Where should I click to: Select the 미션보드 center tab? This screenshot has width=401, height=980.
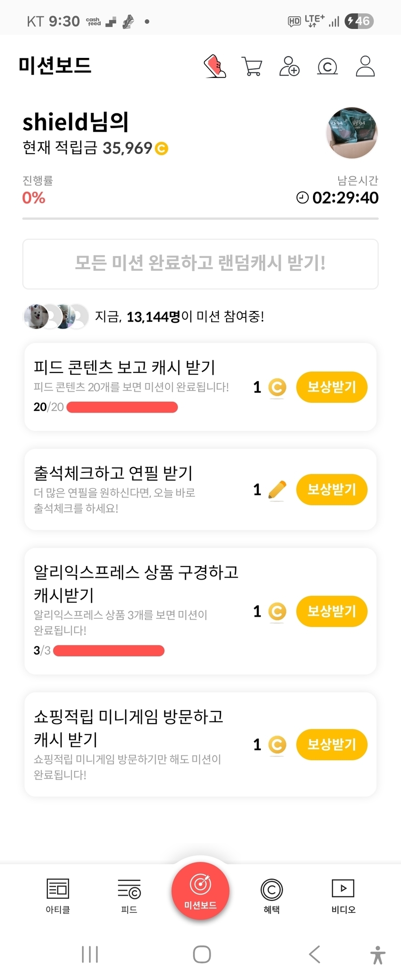coord(200,891)
